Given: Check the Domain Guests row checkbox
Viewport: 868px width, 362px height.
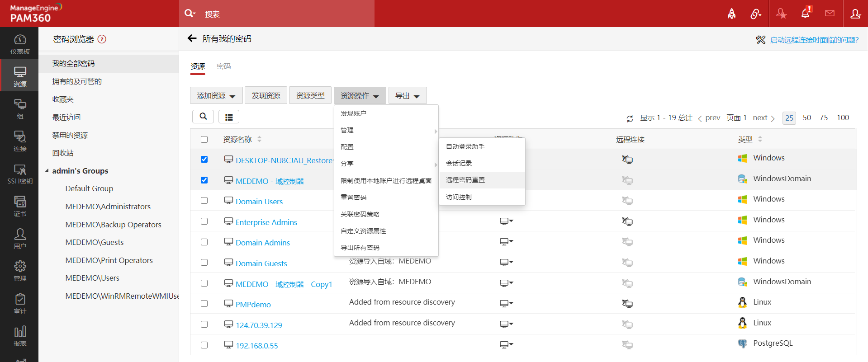Looking at the screenshot, I should pyautogui.click(x=204, y=263).
